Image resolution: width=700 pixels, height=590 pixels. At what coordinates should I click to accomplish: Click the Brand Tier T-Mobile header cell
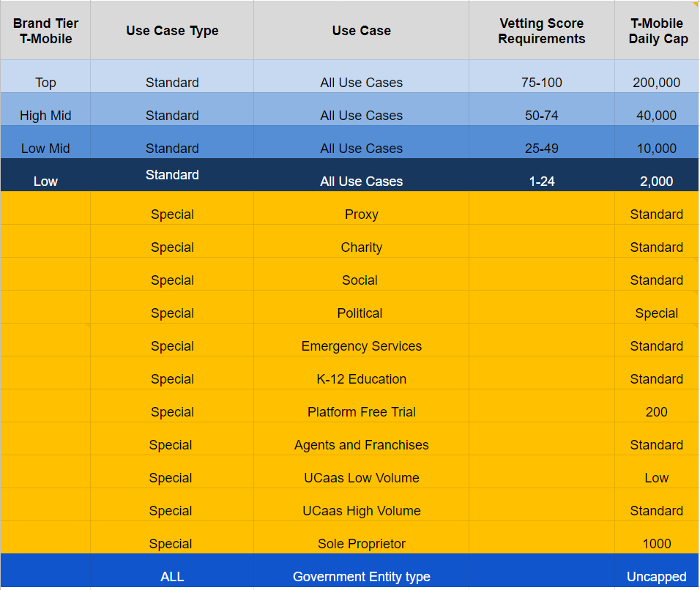(45, 31)
